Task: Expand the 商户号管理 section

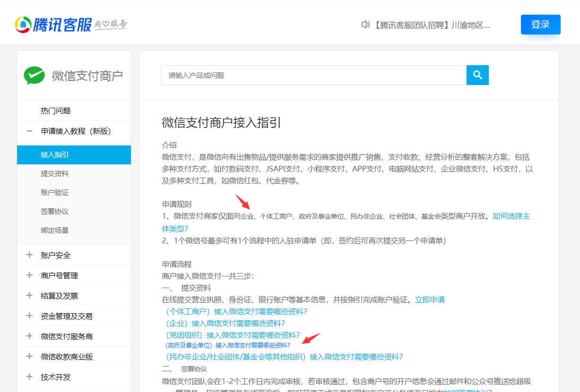Action: coord(29,275)
